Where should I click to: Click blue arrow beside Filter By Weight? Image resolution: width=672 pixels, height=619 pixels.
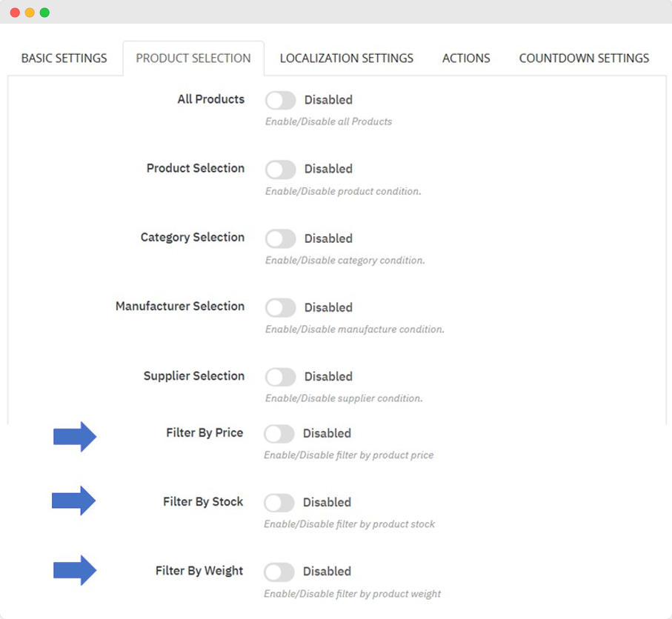(75, 570)
